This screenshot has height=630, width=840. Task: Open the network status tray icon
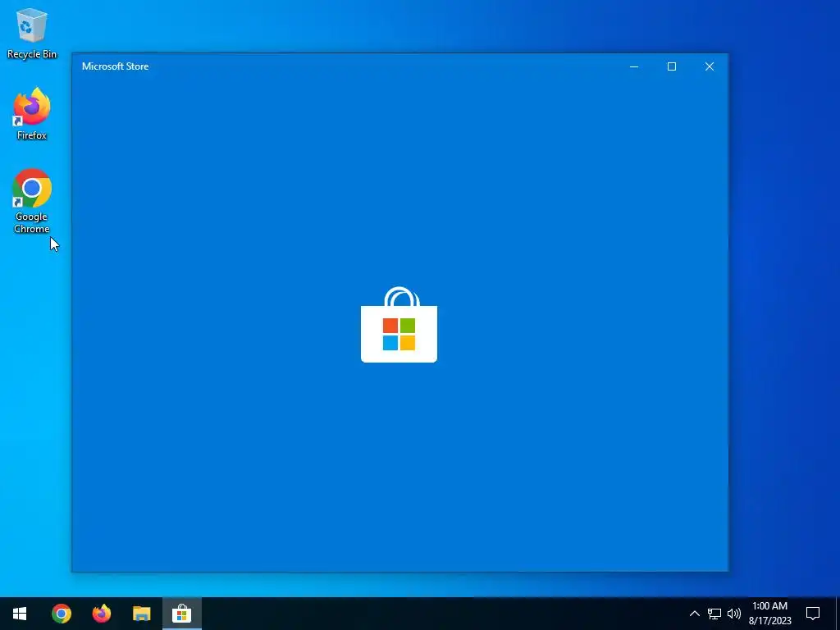pyautogui.click(x=714, y=614)
